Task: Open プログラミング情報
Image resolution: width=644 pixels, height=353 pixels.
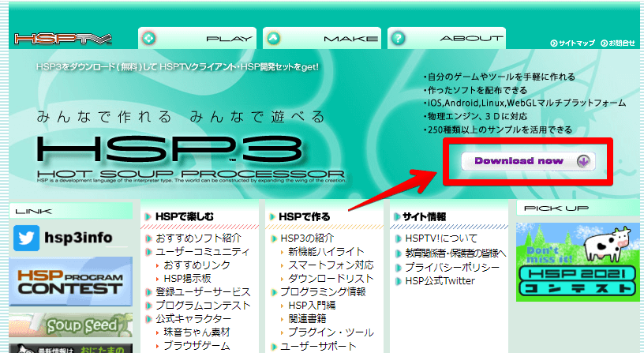Action: pos(323,291)
